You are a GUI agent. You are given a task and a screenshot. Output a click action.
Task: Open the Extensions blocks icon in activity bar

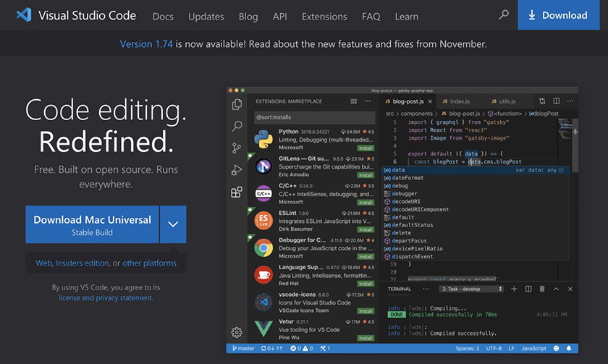(x=237, y=192)
